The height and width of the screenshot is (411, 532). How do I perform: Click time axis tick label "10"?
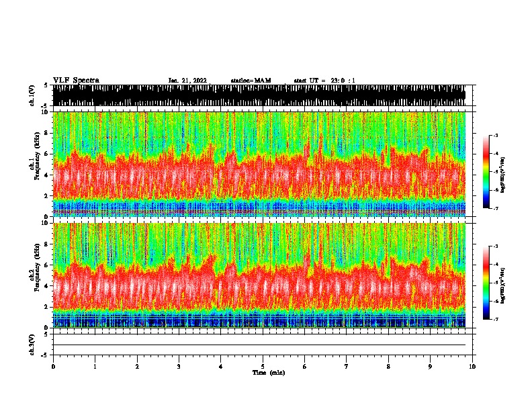(x=472, y=367)
